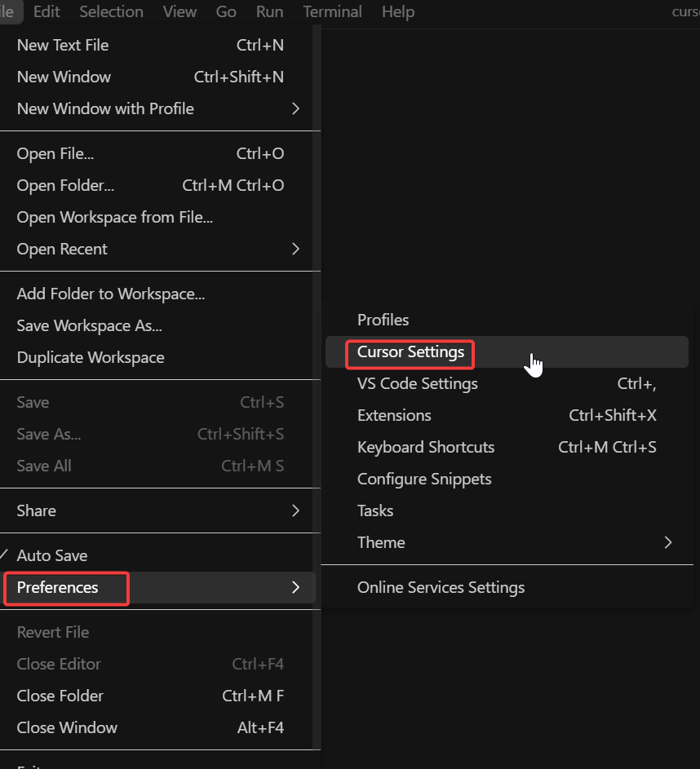Open the Help menu
700x769 pixels.
398,11
